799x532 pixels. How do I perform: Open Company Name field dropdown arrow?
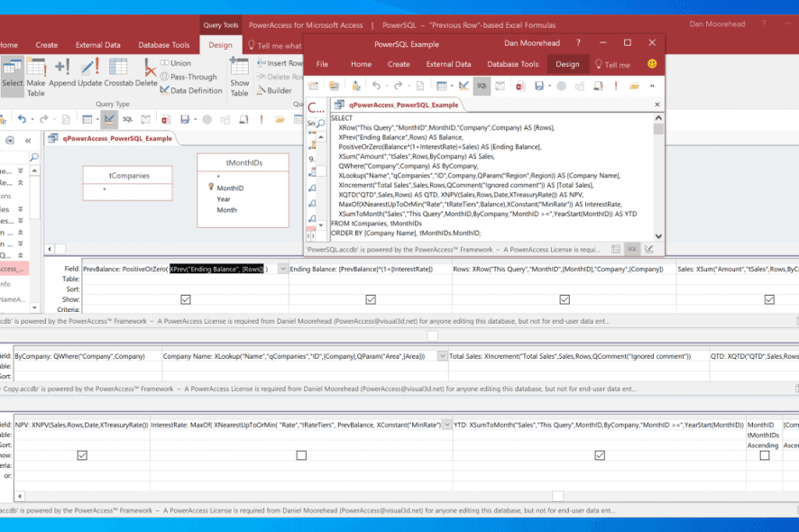pos(442,355)
